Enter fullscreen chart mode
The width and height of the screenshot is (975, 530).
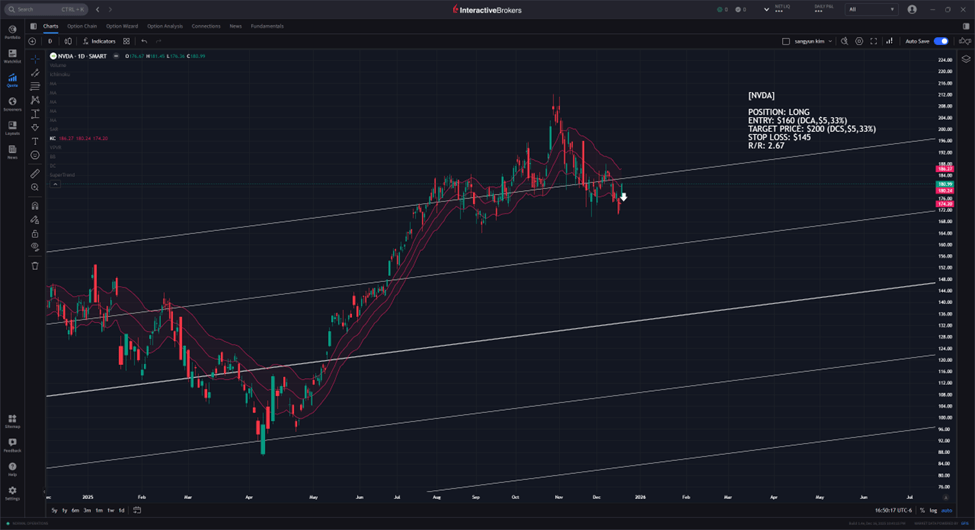click(874, 41)
